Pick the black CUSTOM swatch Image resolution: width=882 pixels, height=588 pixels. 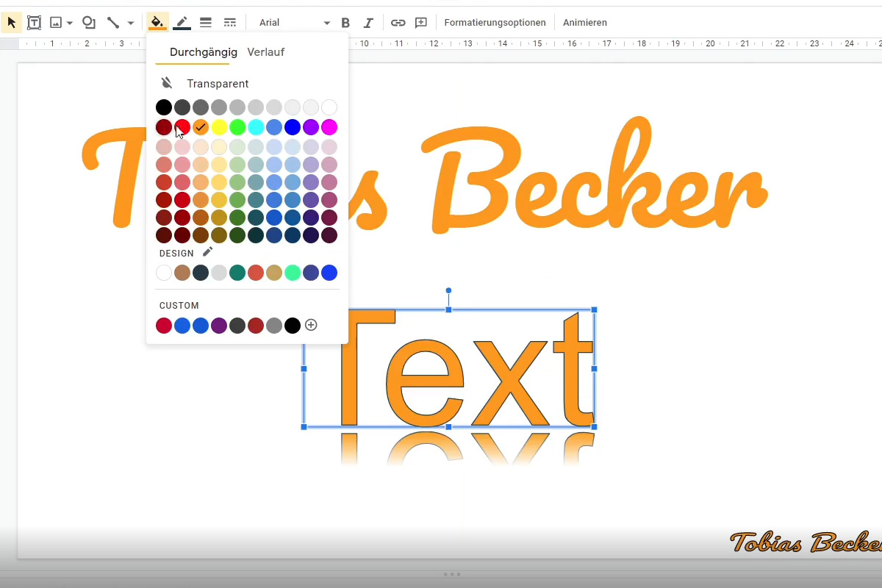tap(293, 326)
